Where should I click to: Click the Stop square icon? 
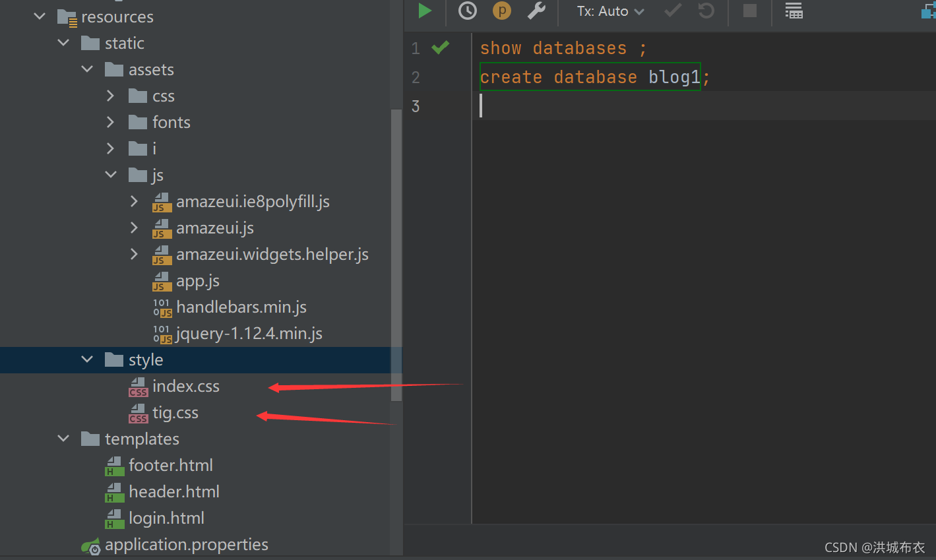point(750,11)
